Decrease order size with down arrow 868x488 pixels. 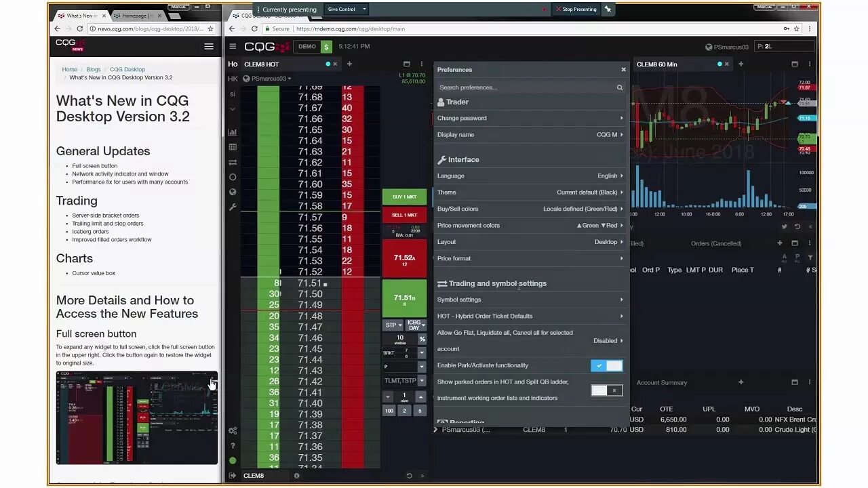[388, 397]
